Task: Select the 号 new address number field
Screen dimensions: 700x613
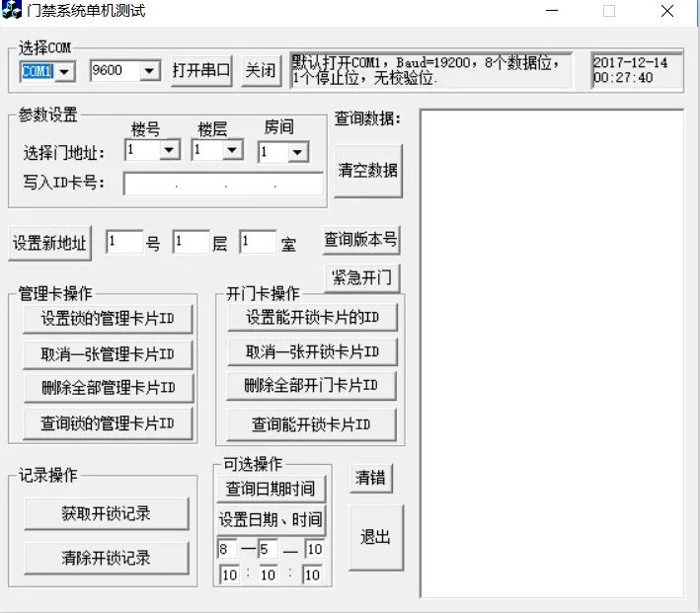Action: (124, 242)
